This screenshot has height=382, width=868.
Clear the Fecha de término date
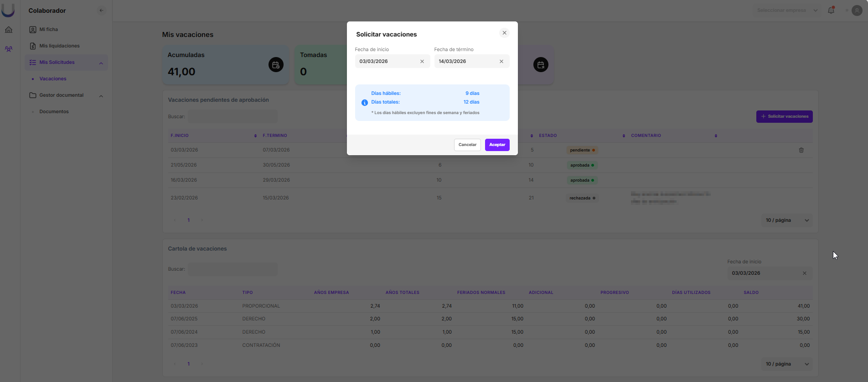click(501, 62)
